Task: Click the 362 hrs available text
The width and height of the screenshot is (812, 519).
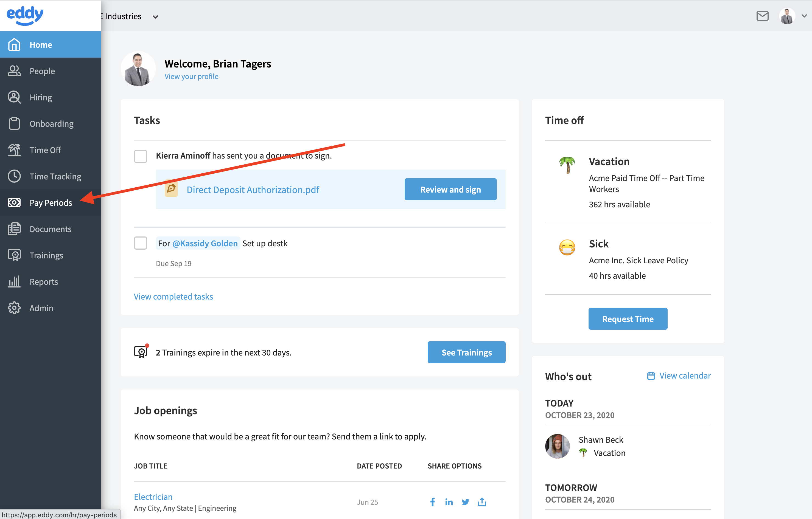Action: [x=620, y=204]
